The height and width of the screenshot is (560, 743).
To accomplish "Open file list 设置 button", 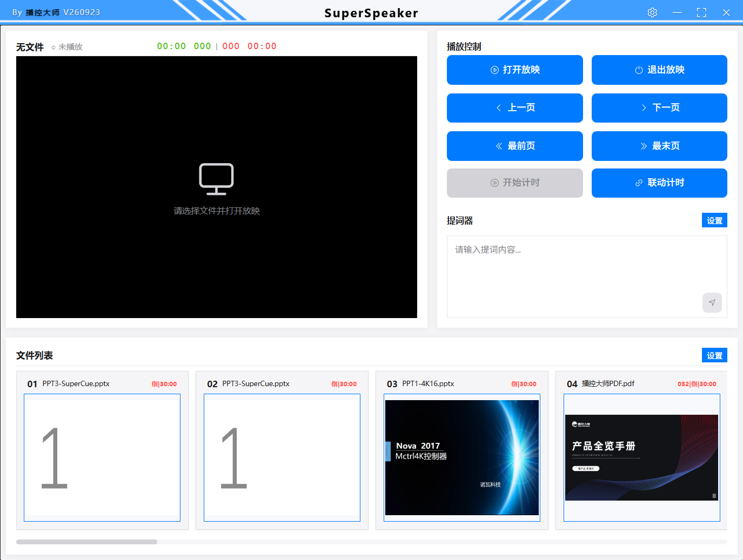I will point(714,355).
